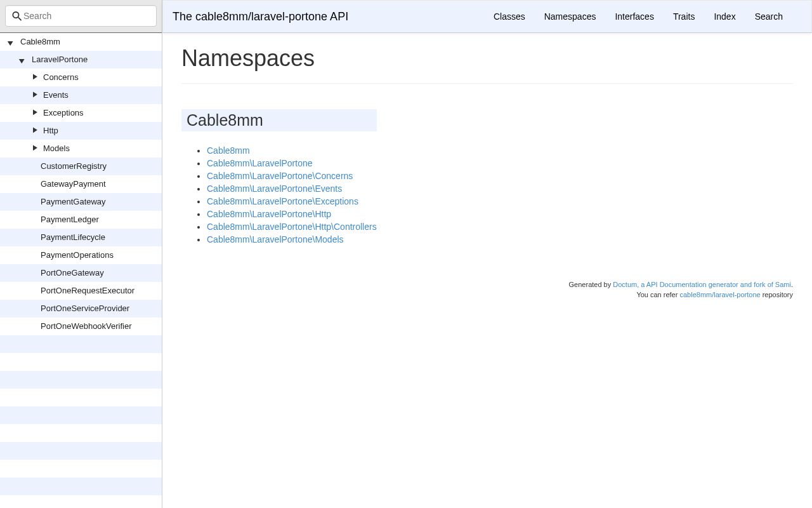
Task: Open the Cable8mm namespace link in list
Action: (x=228, y=150)
